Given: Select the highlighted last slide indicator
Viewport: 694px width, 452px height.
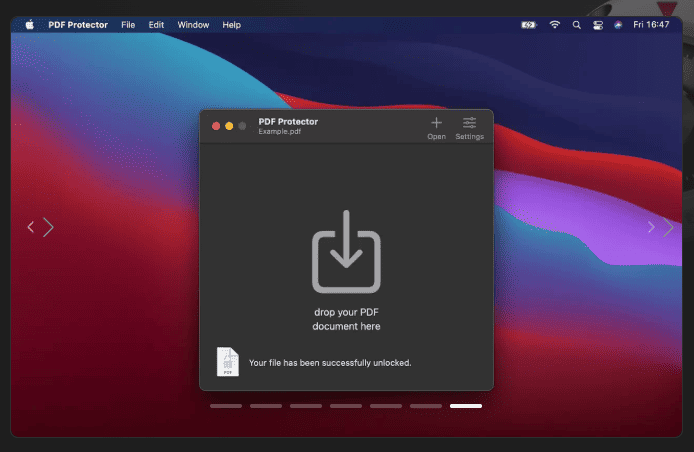Looking at the screenshot, I should pyautogui.click(x=466, y=406).
